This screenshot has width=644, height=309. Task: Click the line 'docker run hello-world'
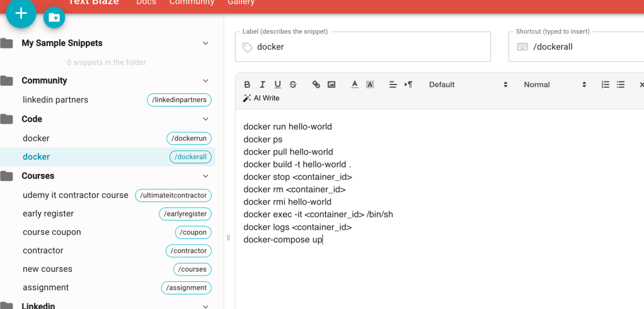pyautogui.click(x=287, y=127)
